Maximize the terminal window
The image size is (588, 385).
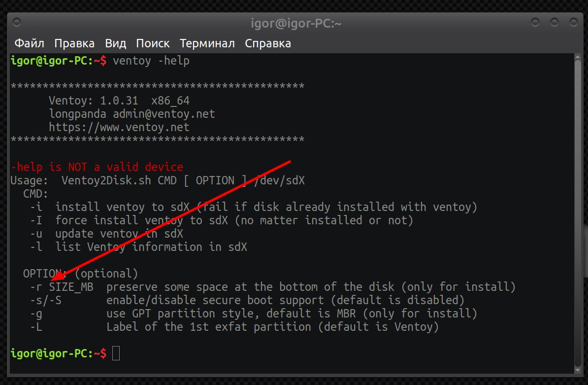tap(554, 22)
